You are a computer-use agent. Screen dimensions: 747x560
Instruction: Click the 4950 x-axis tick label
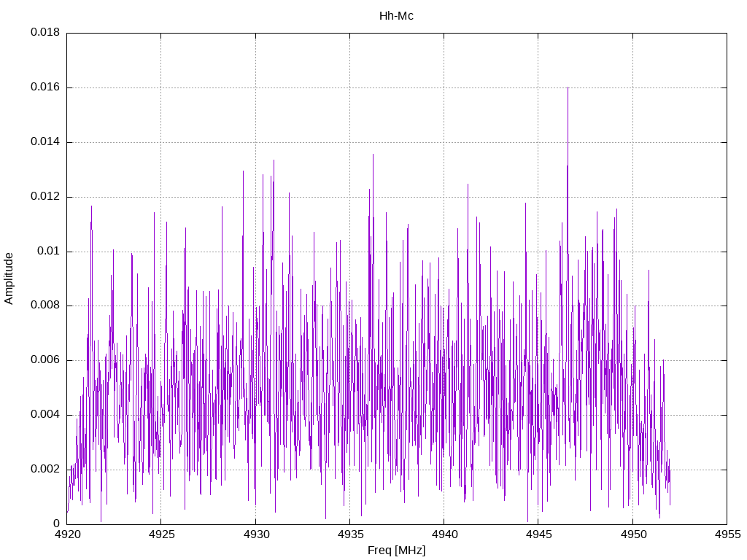click(x=632, y=534)
